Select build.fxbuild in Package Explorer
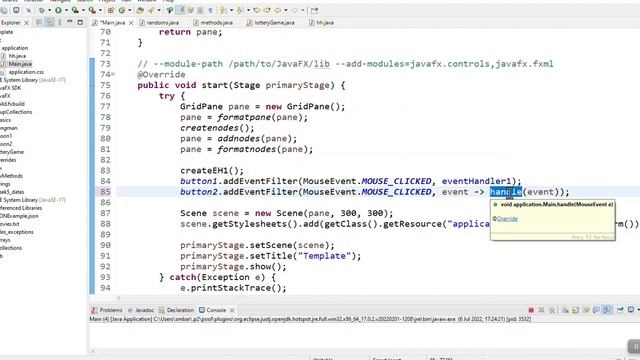This screenshot has height=360, width=640. pyautogui.click(x=12, y=104)
